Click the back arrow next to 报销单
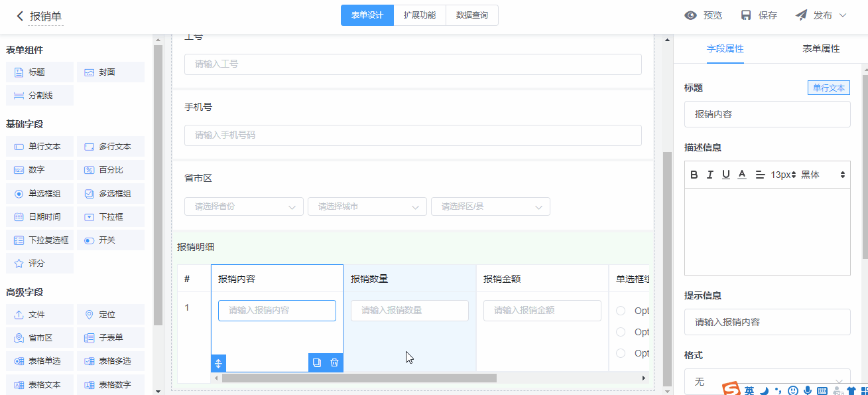 [x=20, y=16]
